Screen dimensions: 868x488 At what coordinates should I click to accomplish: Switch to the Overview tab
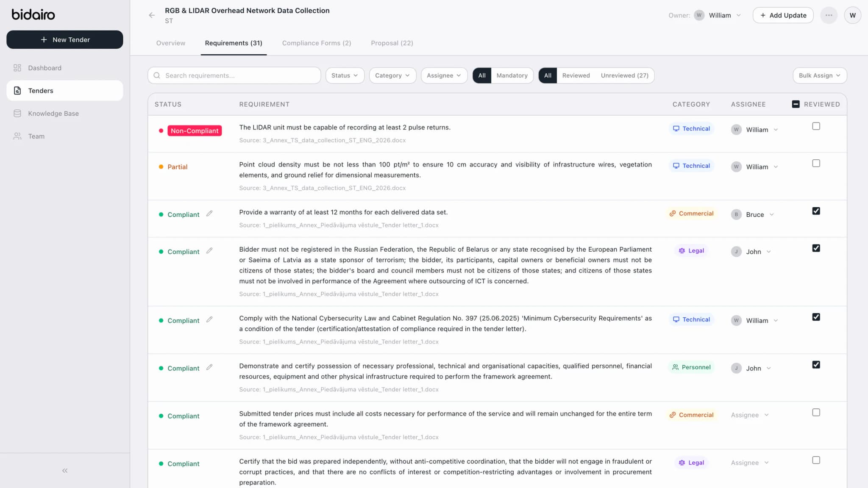coord(170,43)
